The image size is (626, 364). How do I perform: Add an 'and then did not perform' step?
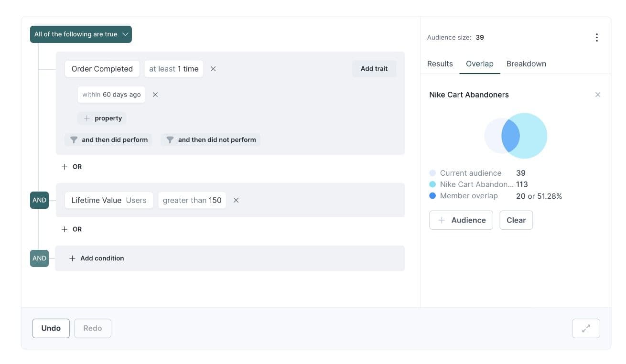point(211,140)
